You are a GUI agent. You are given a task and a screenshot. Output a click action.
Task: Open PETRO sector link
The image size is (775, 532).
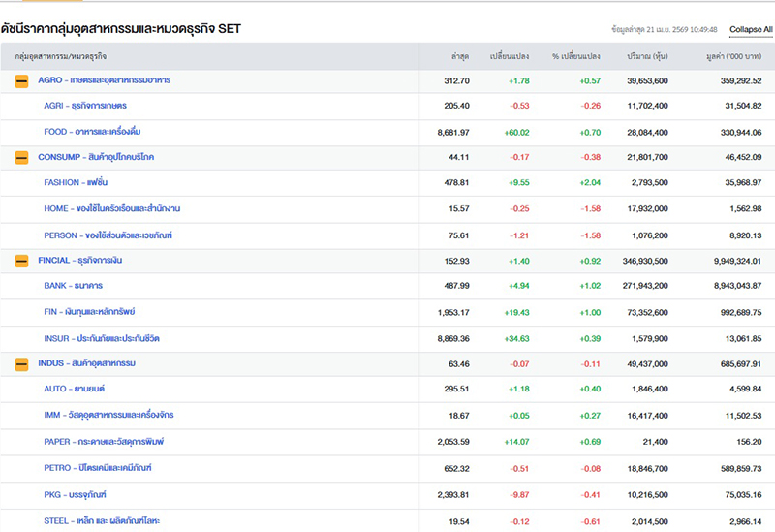(98, 468)
